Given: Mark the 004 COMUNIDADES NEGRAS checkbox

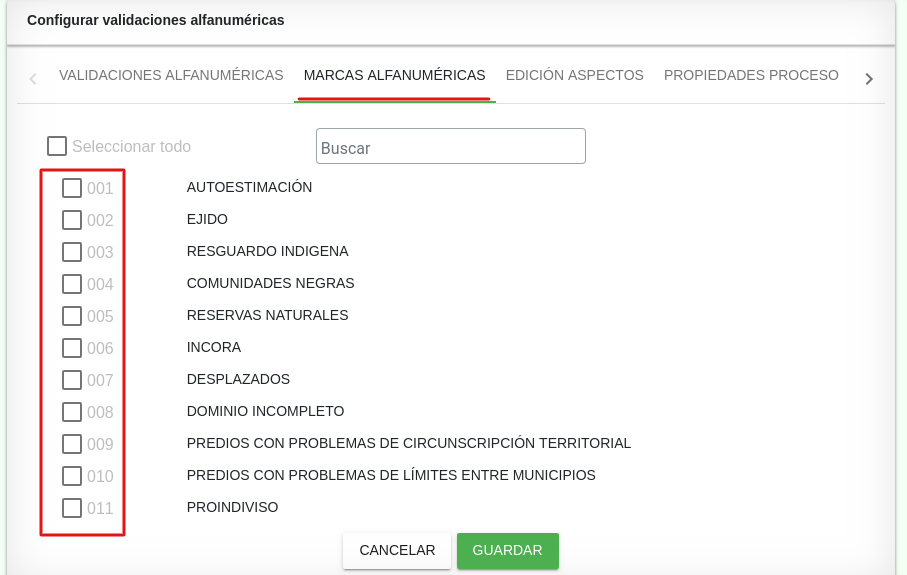Looking at the screenshot, I should 72,284.
